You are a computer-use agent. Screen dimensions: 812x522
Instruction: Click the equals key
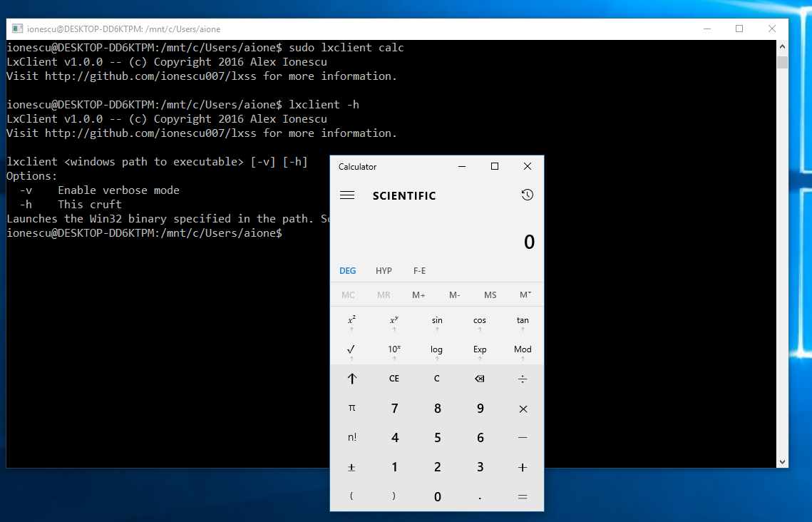click(x=523, y=496)
